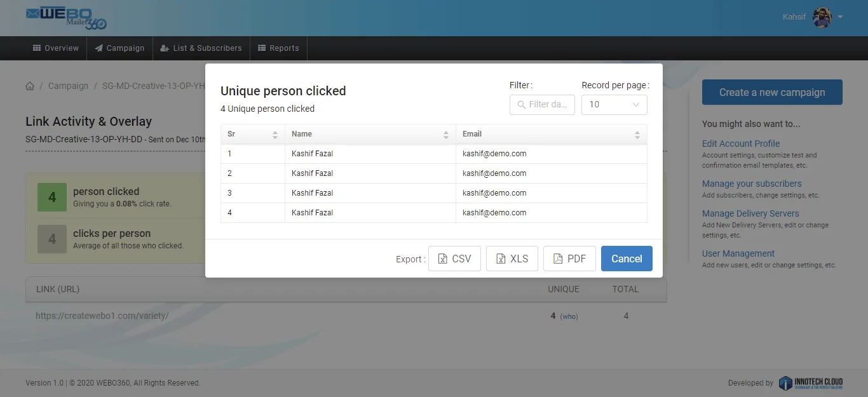This screenshot has width=868, height=397.
Task: Click the home icon in breadcrumb
Action: click(x=30, y=86)
